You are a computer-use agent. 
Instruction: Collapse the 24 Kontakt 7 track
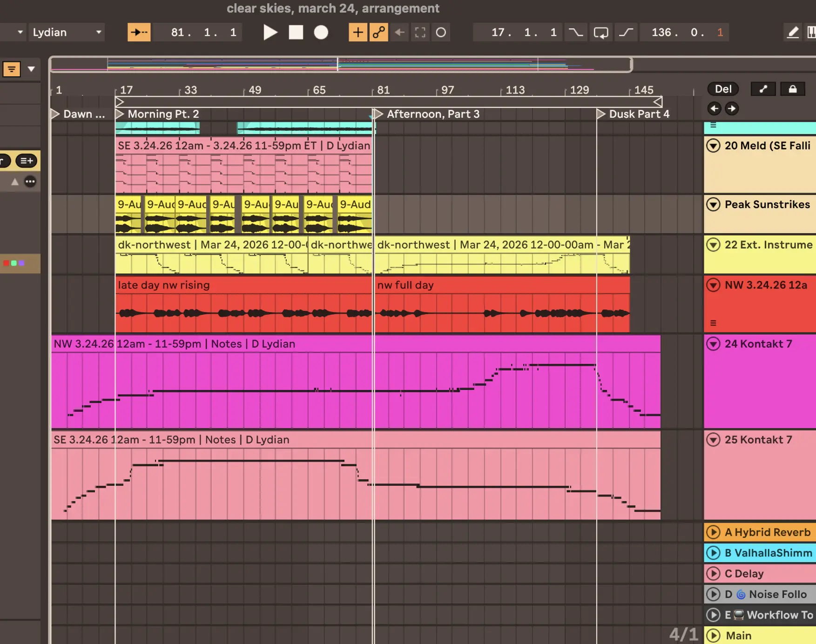pyautogui.click(x=713, y=344)
